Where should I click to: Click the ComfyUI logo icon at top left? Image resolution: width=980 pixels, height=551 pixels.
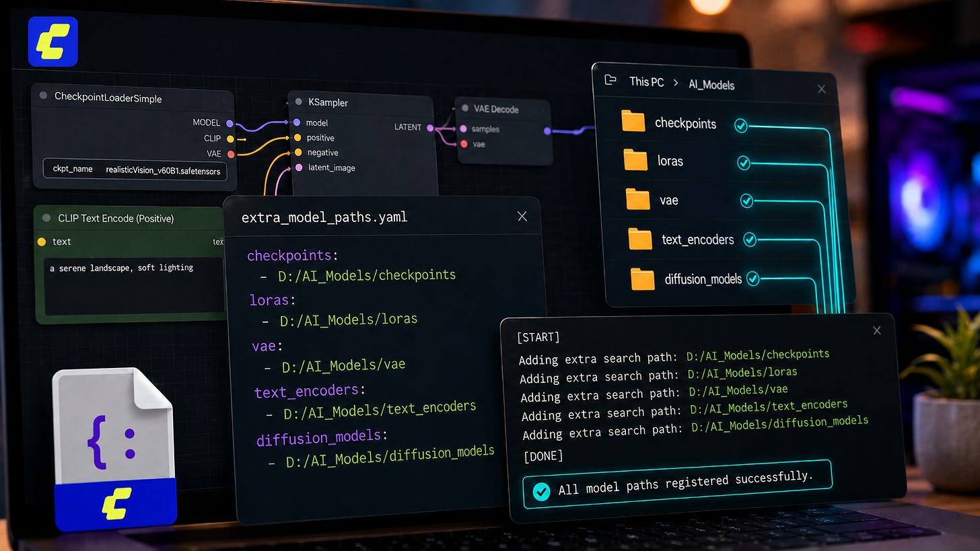(x=53, y=42)
